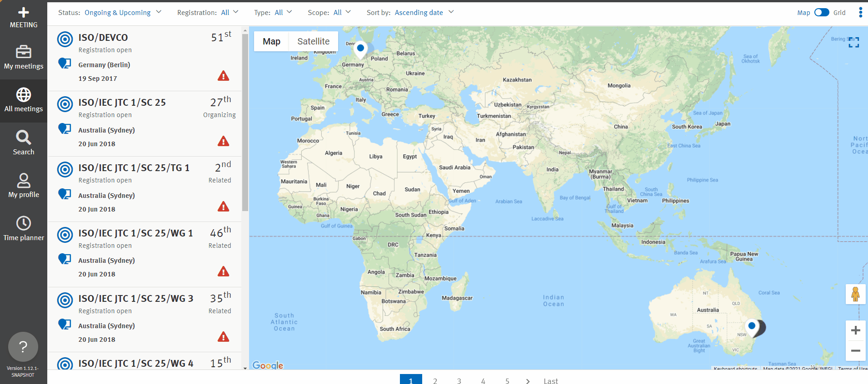Click the scrollbar down arrow in meeting list

pyautogui.click(x=245, y=368)
